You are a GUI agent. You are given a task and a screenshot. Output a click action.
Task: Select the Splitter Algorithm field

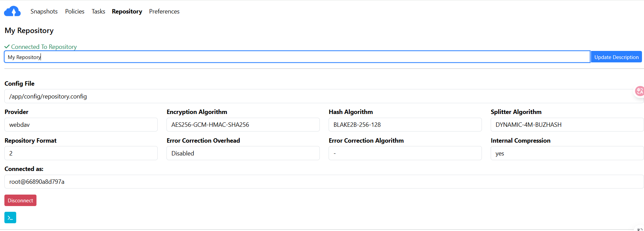tap(567, 125)
